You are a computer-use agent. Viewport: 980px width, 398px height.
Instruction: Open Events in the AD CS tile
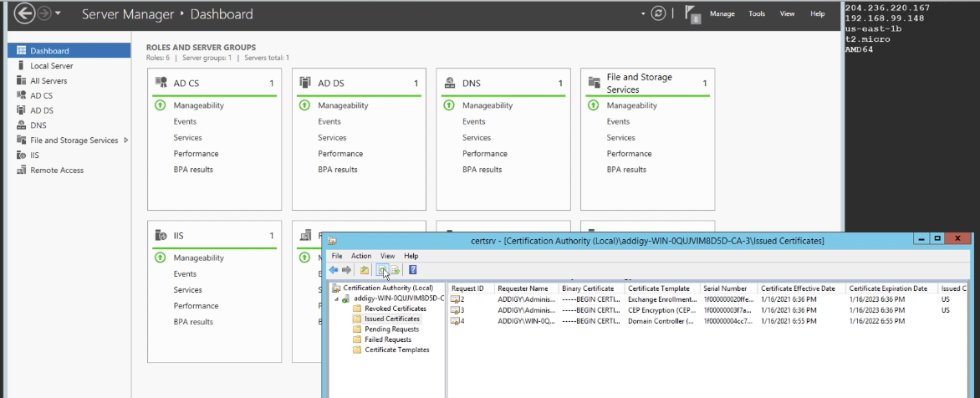tap(185, 121)
